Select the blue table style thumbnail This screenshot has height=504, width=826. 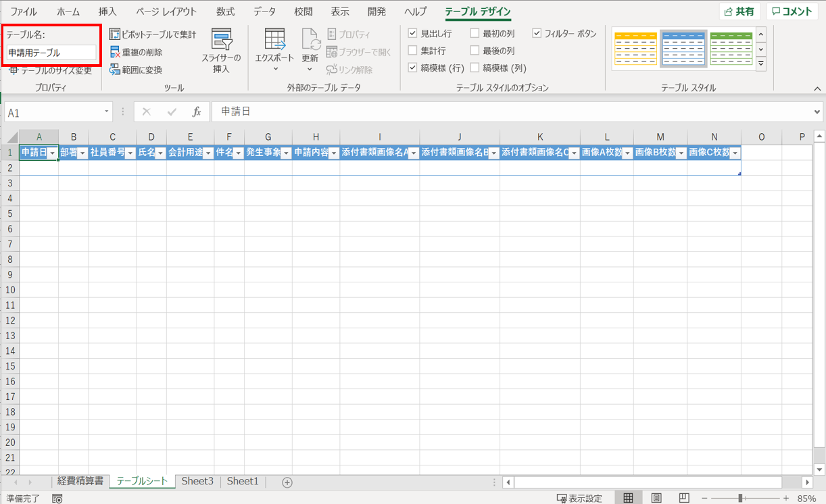tap(683, 48)
